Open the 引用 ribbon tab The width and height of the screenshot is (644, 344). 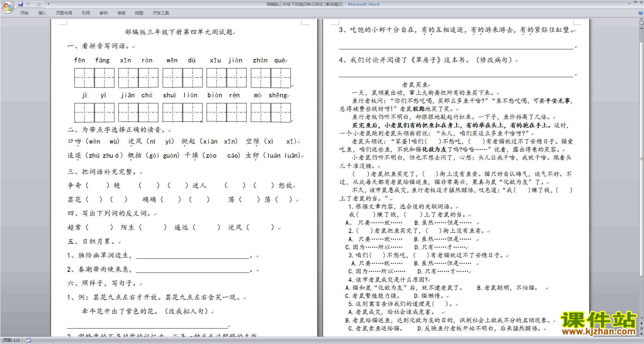[86, 13]
